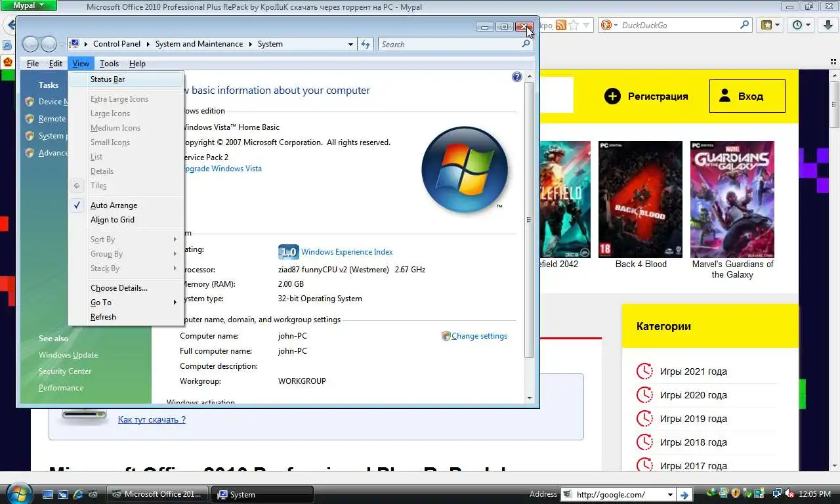Screen dimensions: 840x504
Task: Uncheck Auto Arrange in View menu
Action: (x=126, y=205)
